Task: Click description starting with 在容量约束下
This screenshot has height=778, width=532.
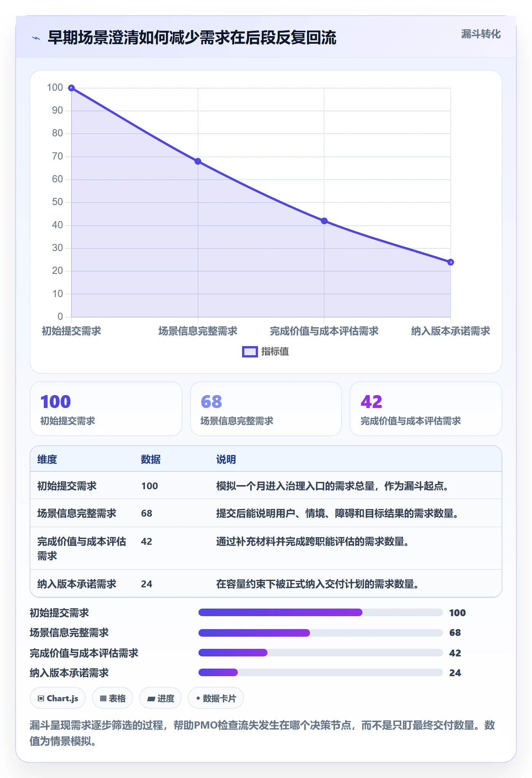Action: (318, 584)
